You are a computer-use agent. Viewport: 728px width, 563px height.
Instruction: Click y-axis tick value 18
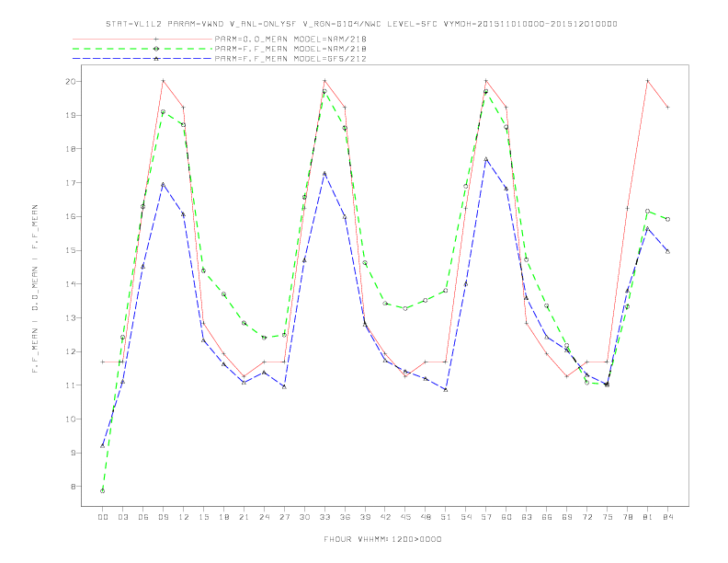pyautogui.click(x=71, y=149)
